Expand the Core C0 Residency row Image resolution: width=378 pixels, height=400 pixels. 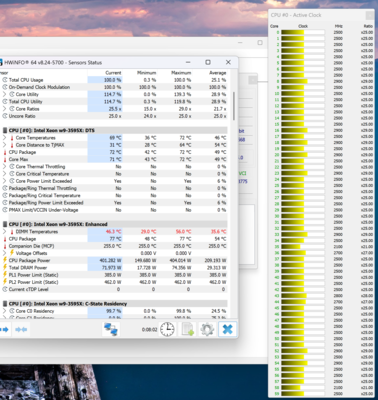(x=4, y=311)
